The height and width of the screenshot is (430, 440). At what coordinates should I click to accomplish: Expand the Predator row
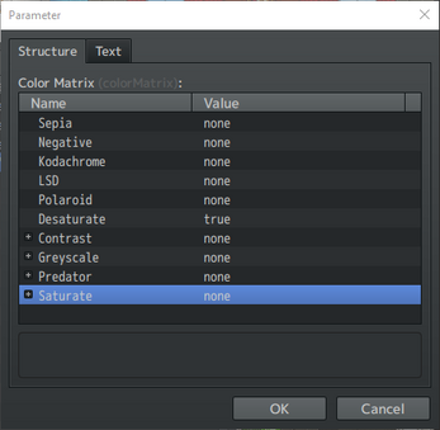[x=28, y=276]
